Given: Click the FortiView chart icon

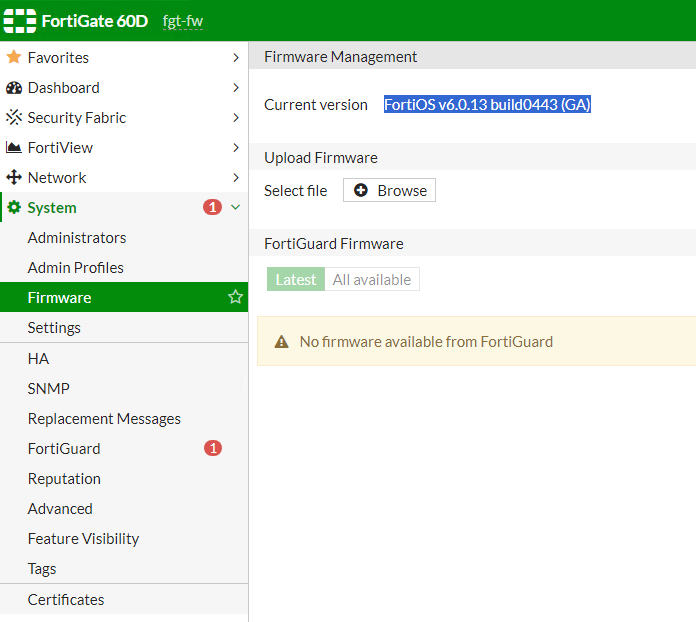Looking at the screenshot, I should tap(14, 148).
